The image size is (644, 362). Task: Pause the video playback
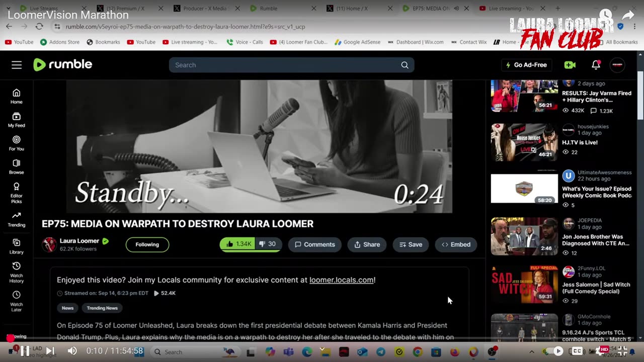point(24,351)
